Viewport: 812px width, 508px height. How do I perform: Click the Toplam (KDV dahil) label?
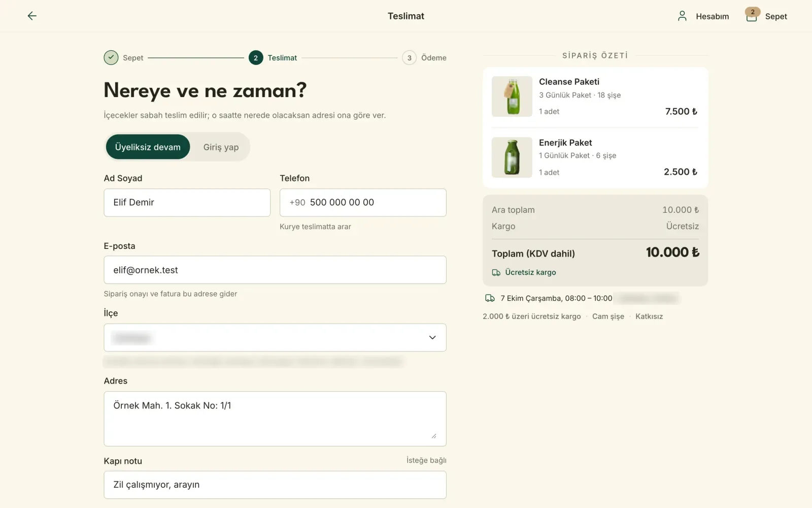click(x=533, y=253)
